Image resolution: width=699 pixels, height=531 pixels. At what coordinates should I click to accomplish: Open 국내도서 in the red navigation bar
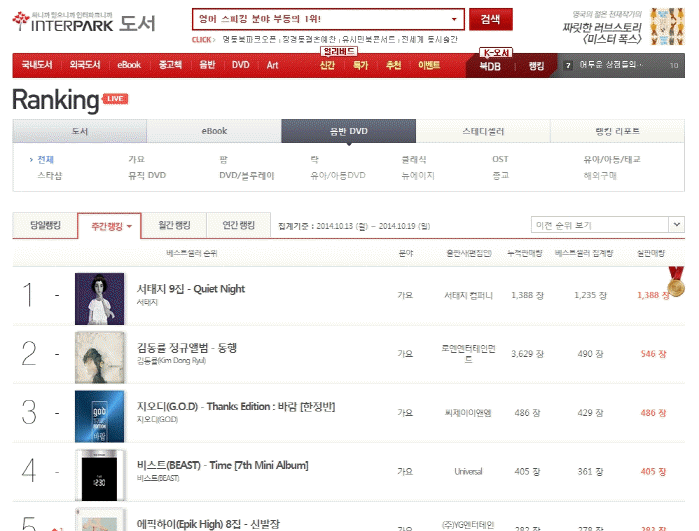37,65
